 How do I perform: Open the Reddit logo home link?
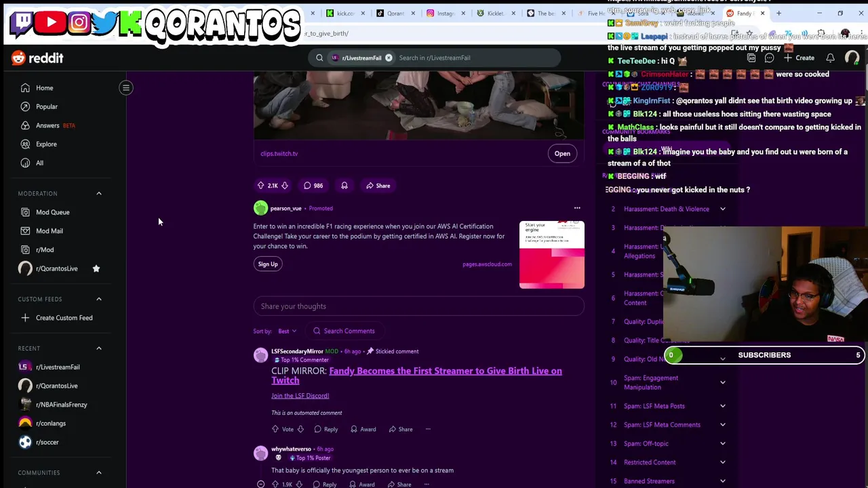coord(37,58)
